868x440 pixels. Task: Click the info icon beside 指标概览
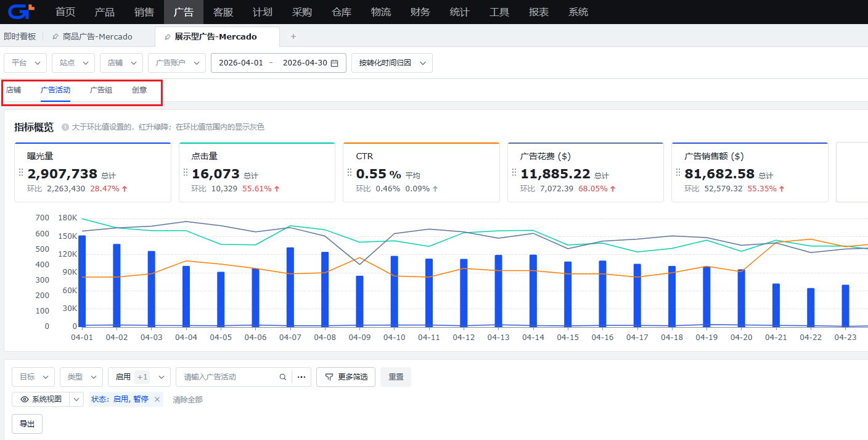pos(65,127)
